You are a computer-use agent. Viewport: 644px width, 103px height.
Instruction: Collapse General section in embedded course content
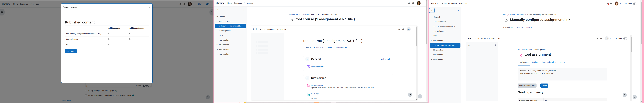pos(307,59)
